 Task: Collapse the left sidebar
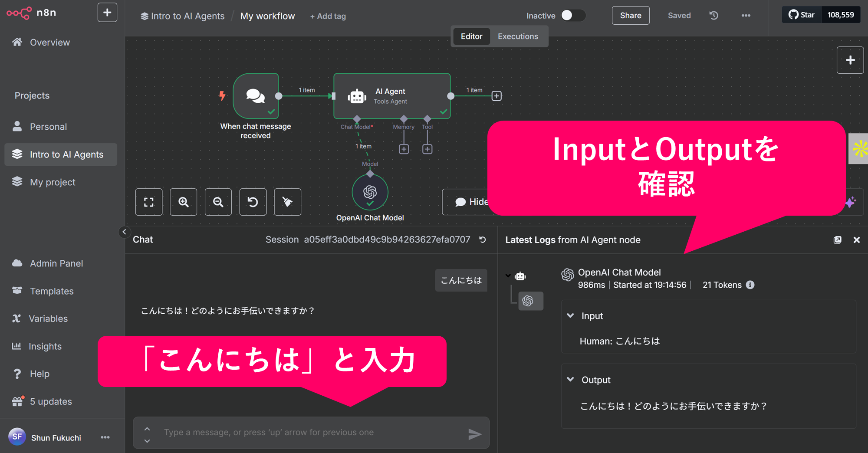tap(124, 232)
